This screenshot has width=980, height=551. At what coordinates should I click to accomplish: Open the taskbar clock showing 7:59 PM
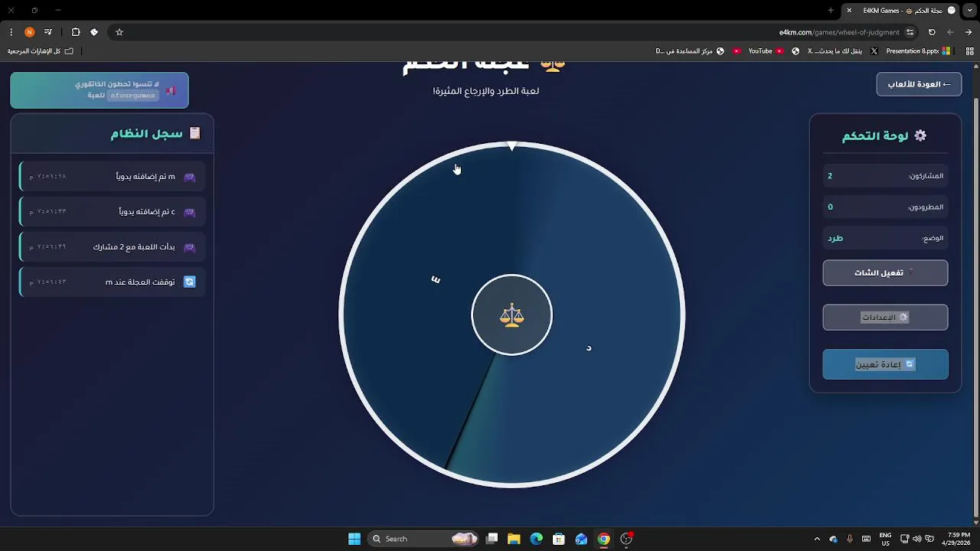[x=958, y=539]
